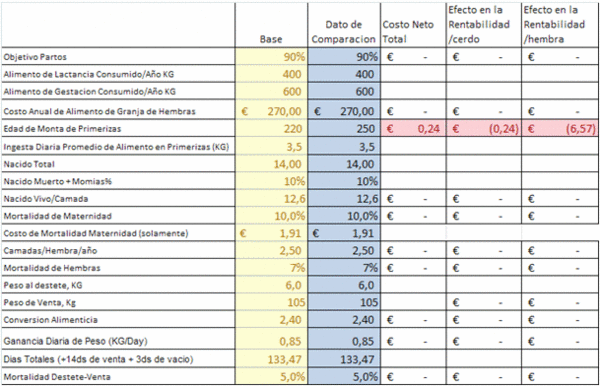Select comparison value 3,5 for Ingesta Diaria
Viewport: 600px width, 386px height.
click(x=366, y=147)
